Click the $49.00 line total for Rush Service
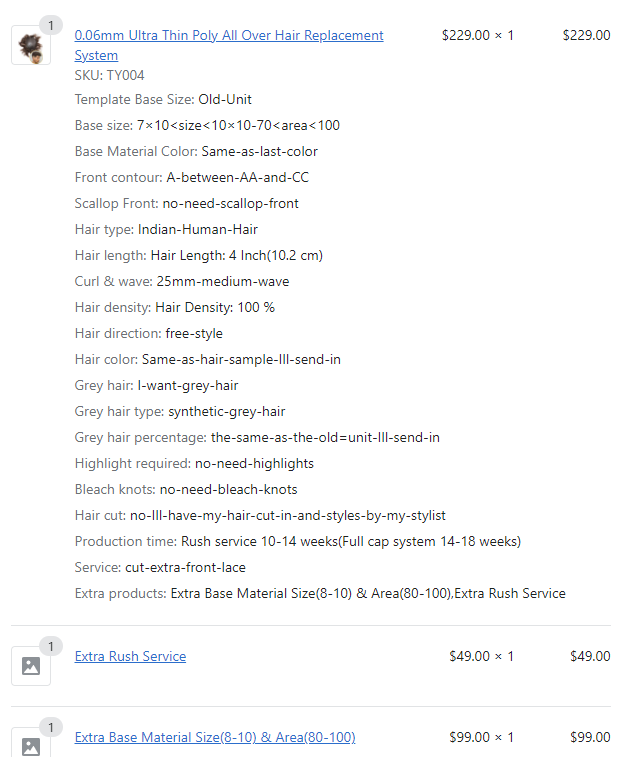The width and height of the screenshot is (628, 757). tap(590, 657)
